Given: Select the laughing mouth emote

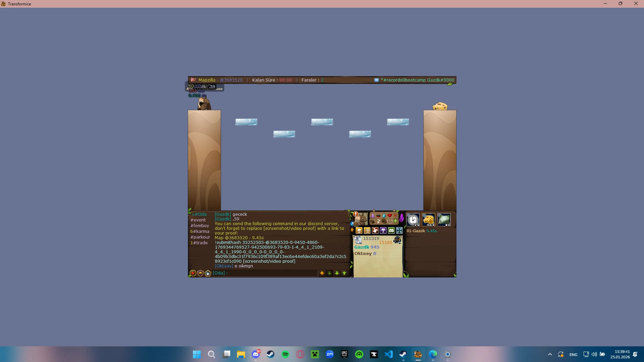Looking at the screenshot, I should [x=378, y=215].
